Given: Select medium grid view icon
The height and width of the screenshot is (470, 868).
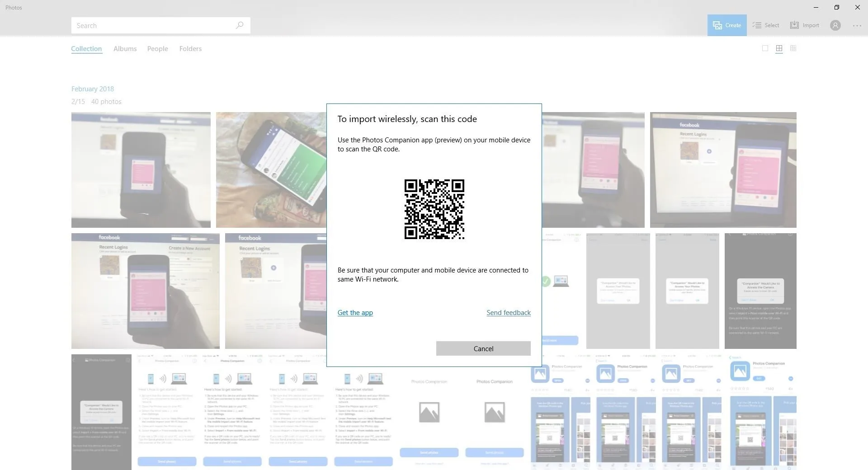Looking at the screenshot, I should [x=779, y=48].
